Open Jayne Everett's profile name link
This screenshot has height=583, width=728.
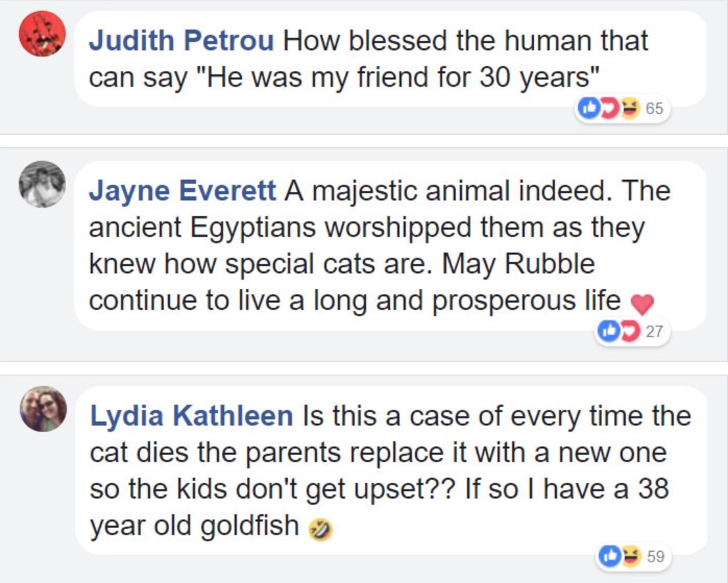tap(182, 191)
